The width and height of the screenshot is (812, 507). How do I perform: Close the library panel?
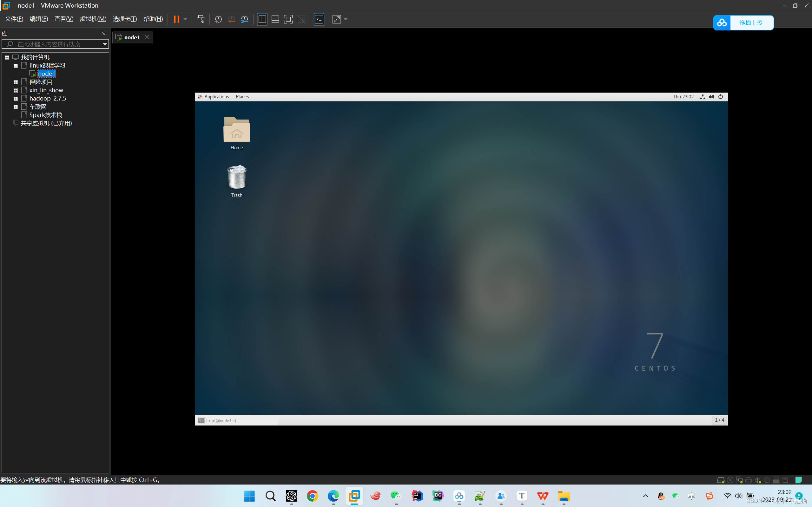[x=104, y=34]
